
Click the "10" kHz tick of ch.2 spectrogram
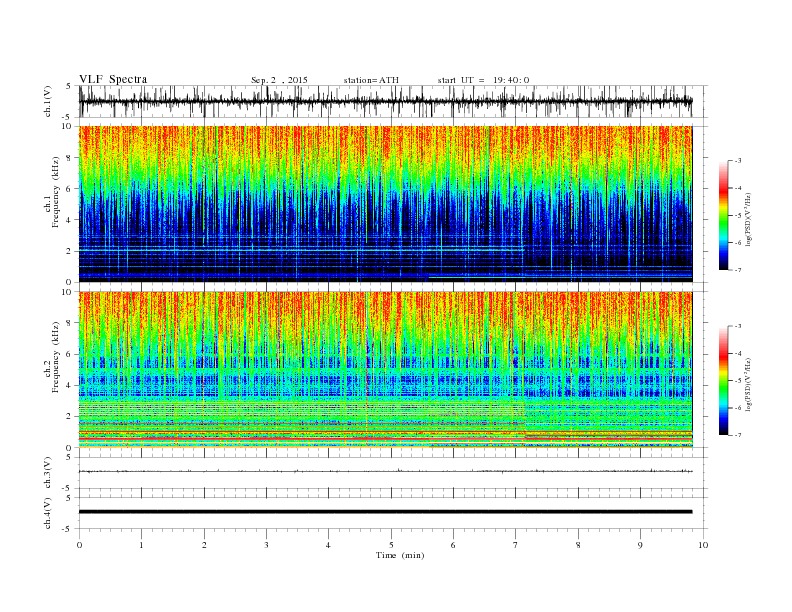click(67, 292)
